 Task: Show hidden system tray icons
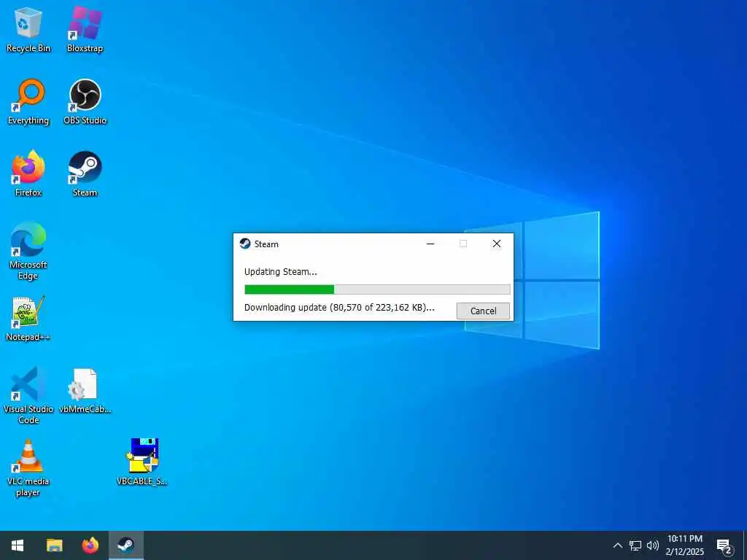tap(617, 545)
